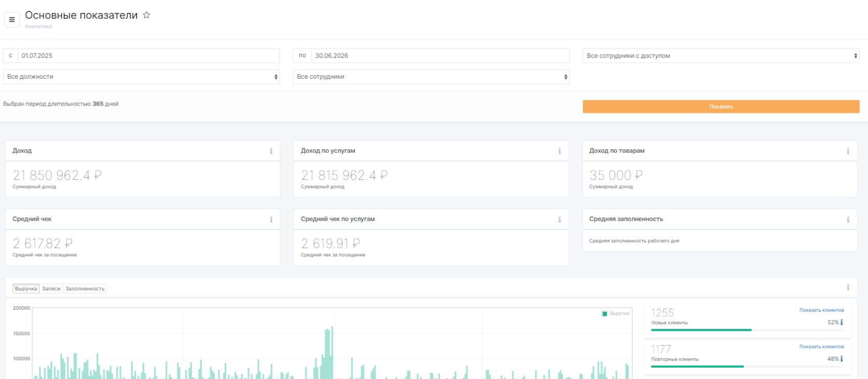Click the Повторные клиенты label
868x379 pixels.
pyautogui.click(x=675, y=359)
